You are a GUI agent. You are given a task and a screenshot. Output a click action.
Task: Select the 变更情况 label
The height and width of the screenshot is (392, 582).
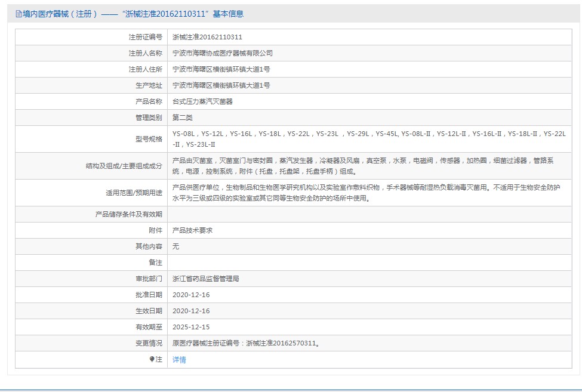(149, 344)
